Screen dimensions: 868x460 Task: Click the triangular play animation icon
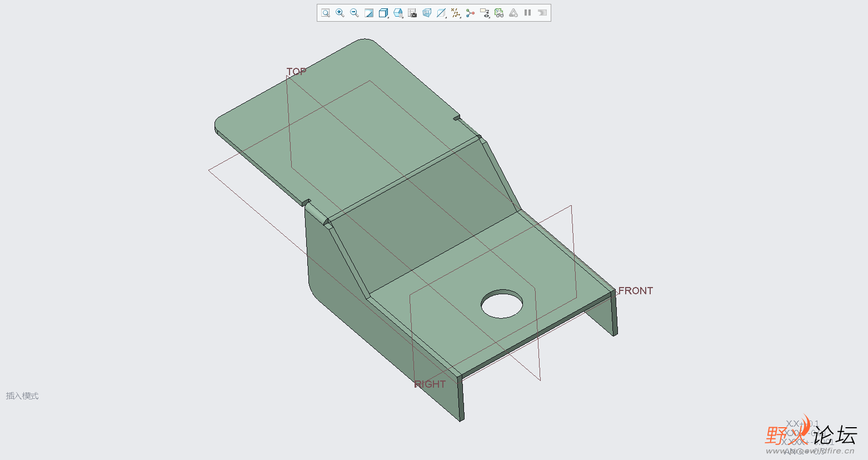click(513, 13)
